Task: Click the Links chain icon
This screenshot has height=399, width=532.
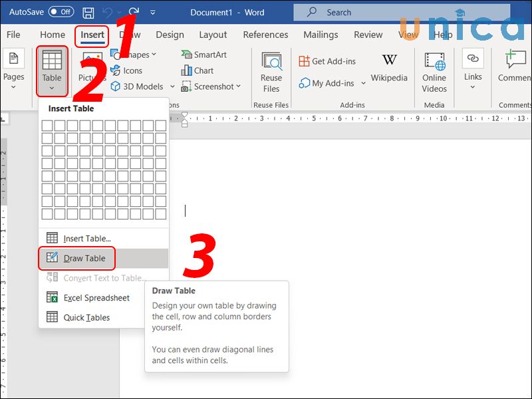Action: click(473, 59)
